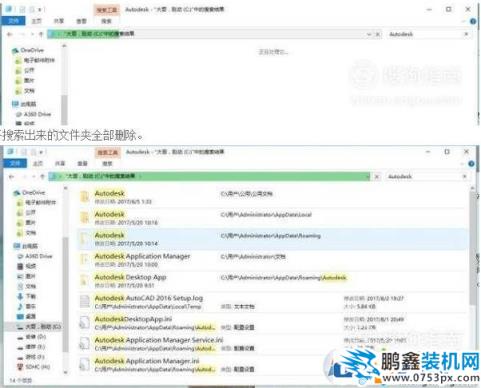Open the SDHC (H:) card in sidebar
Viewport: 481px width, 388px height.
[34, 367]
